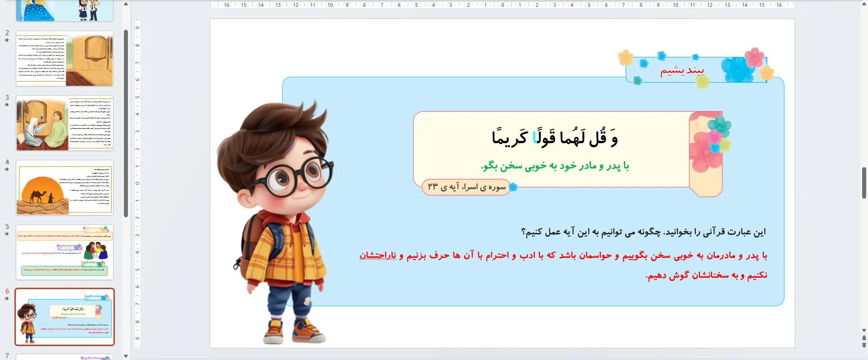Open the slide 3 thumbnail with two seated figures

65,123
